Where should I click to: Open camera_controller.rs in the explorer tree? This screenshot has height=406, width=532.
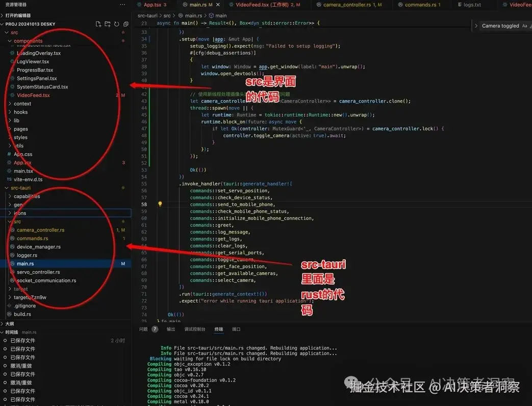[40, 230]
